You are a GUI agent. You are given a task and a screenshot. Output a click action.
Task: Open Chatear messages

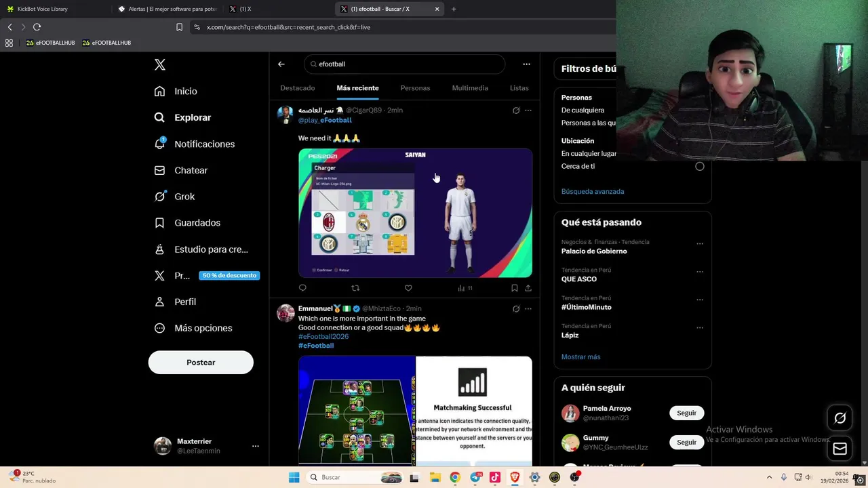[180, 170]
